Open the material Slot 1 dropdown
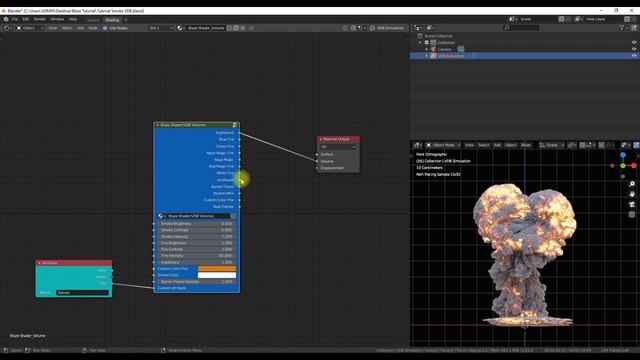The width and height of the screenshot is (640, 360). pos(161,28)
